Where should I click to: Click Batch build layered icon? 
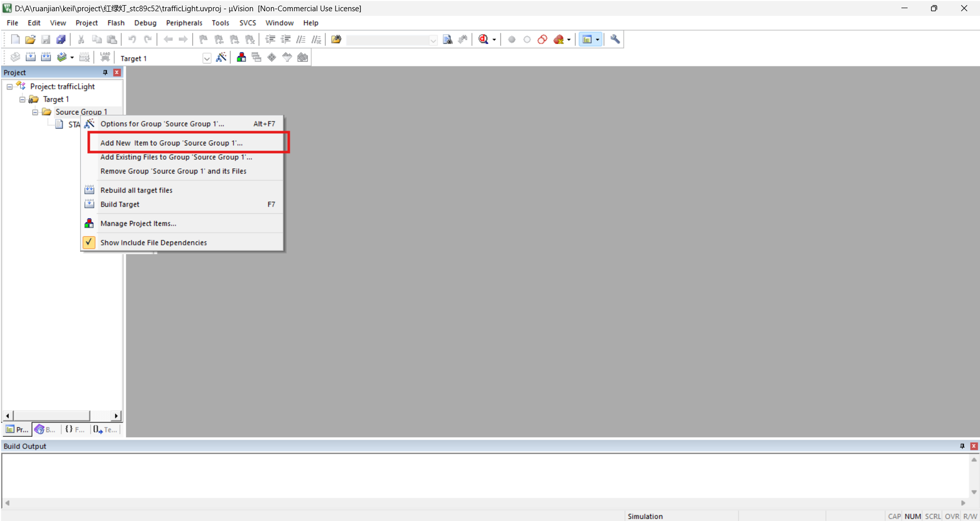point(62,57)
